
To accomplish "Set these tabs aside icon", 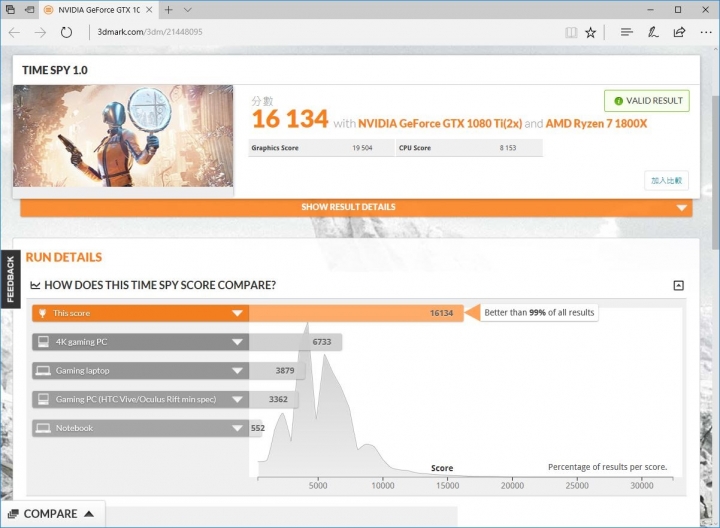I will pyautogui.click(x=29, y=10).
